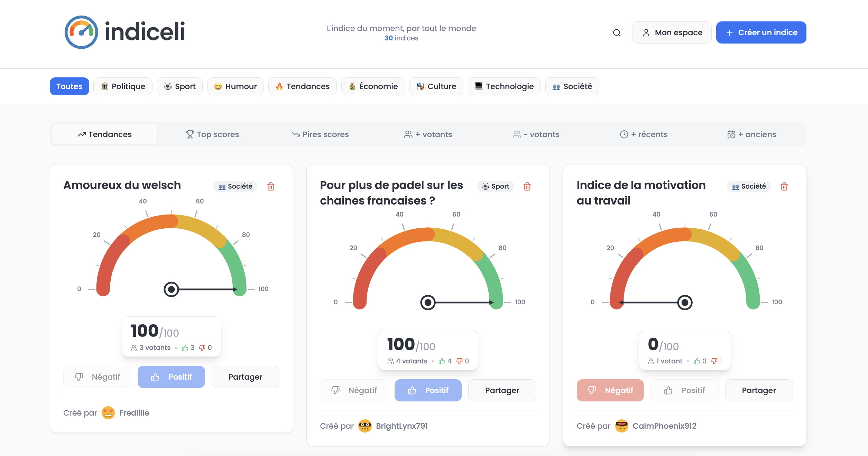This screenshot has width=868, height=456.
Task: Delete the padel index using its trash icon
Action: click(527, 186)
